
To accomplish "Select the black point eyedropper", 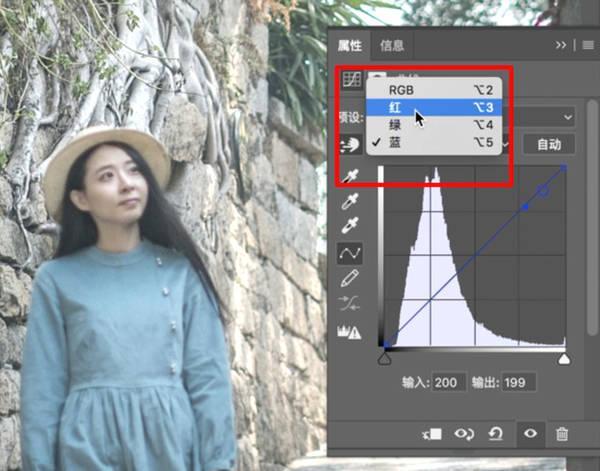I will [351, 177].
